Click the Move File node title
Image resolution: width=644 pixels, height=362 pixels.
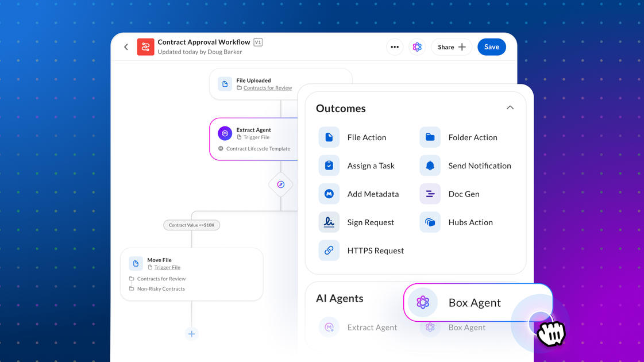click(159, 260)
